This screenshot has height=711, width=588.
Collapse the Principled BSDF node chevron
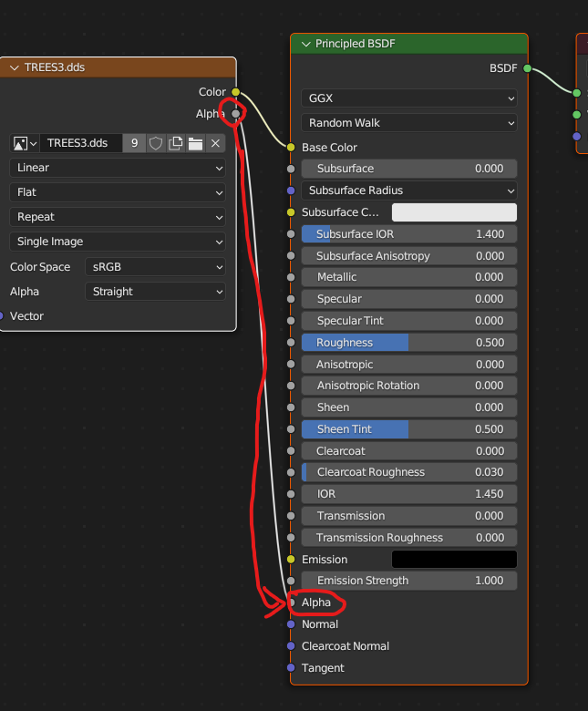[306, 44]
